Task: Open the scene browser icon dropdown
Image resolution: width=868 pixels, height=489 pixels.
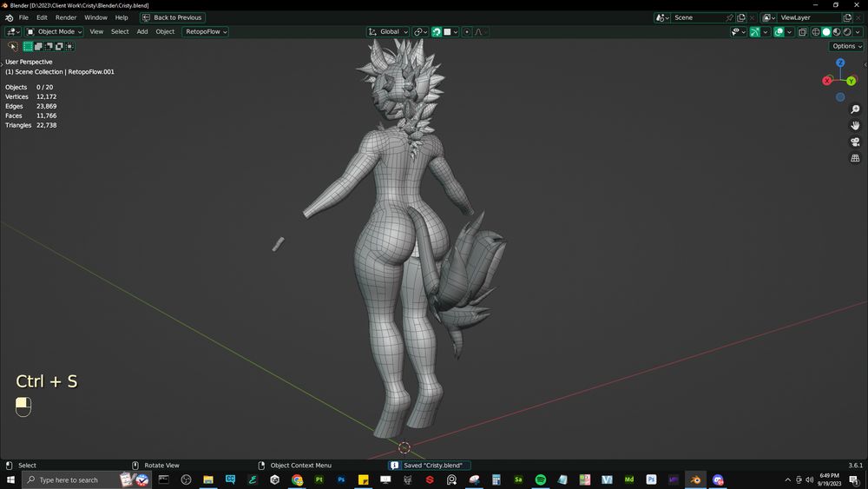Action: [x=662, y=17]
